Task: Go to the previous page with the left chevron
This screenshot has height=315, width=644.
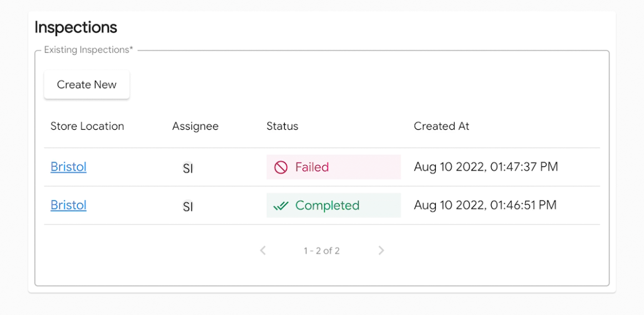Action: [263, 251]
